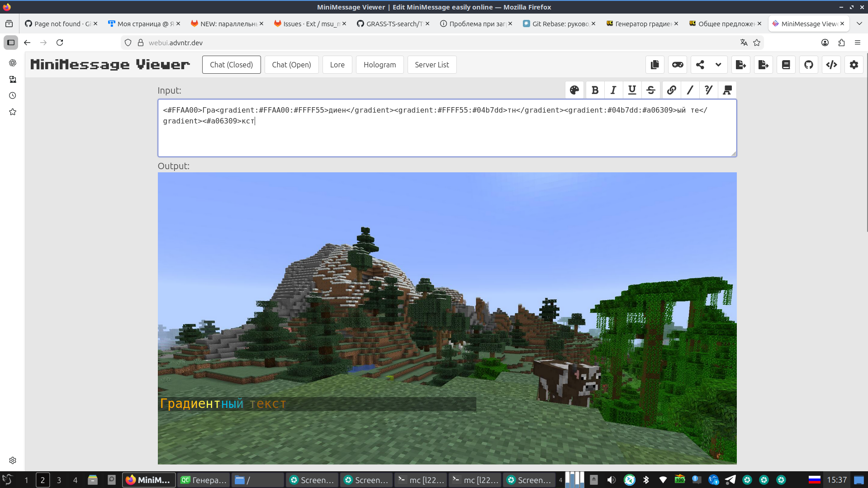Expand the share options dropdown arrow

(x=718, y=65)
